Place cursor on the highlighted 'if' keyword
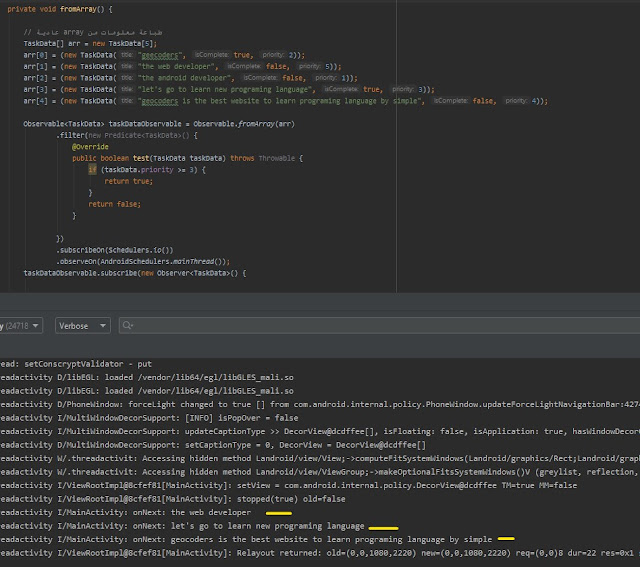Viewport: 640px width, 567px height. coord(92,170)
